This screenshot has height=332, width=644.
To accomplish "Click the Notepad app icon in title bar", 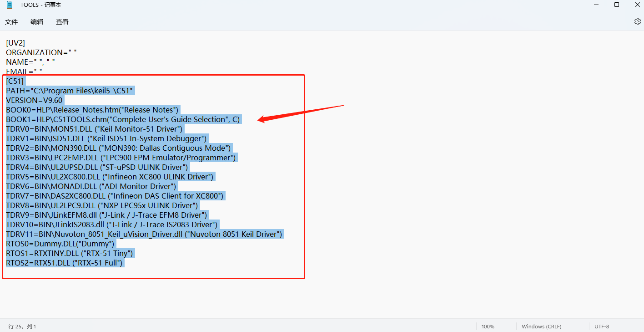I will [10, 5].
